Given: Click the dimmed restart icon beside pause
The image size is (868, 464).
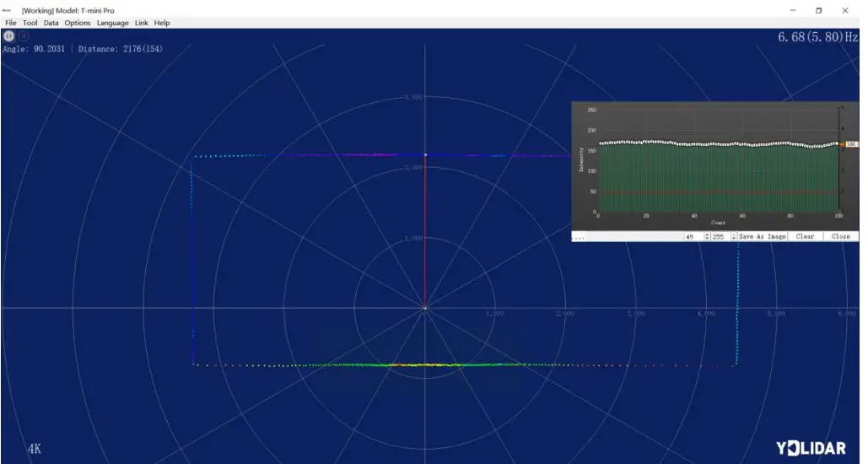Looking at the screenshot, I should pos(24,36).
